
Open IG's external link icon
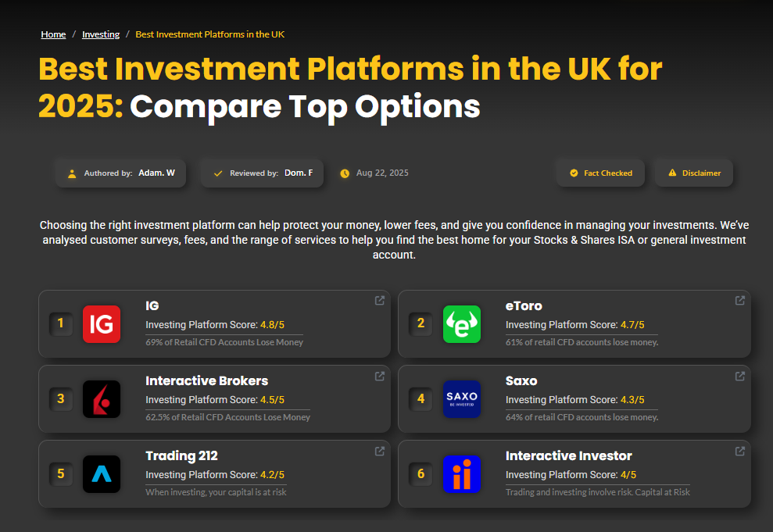[x=379, y=300]
